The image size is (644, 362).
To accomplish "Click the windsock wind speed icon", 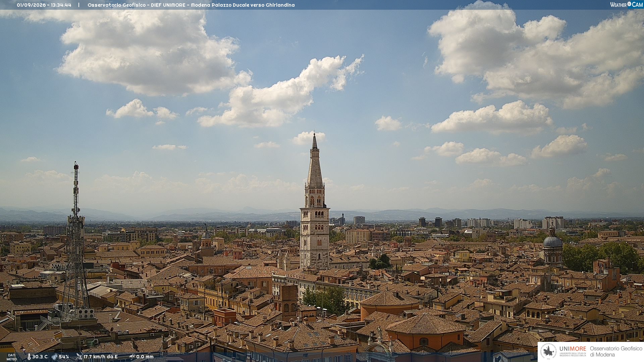I will pos(79,357).
